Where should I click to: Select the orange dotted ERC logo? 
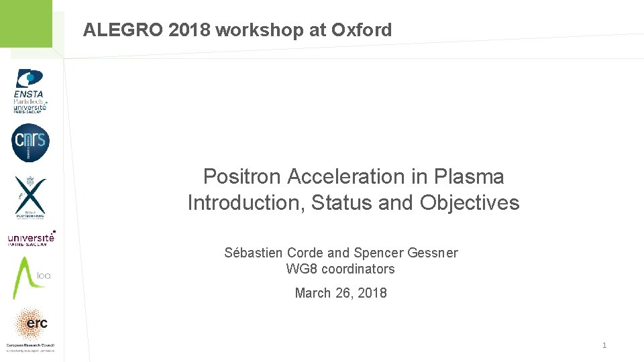32,324
